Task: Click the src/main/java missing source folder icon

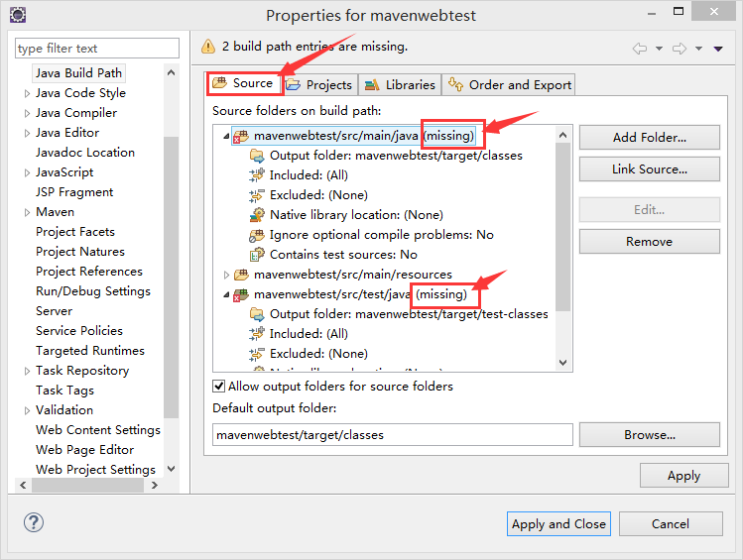Action: pos(241,137)
